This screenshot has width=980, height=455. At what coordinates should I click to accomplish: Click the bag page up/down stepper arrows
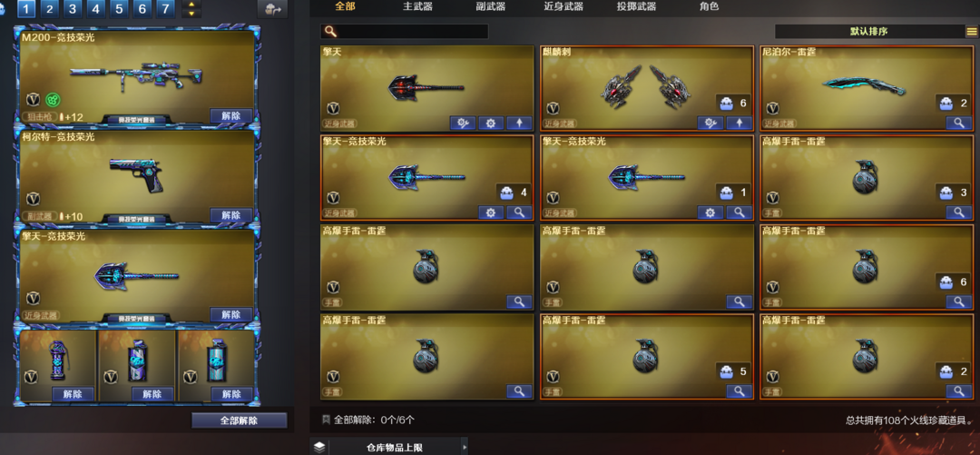pos(191,9)
